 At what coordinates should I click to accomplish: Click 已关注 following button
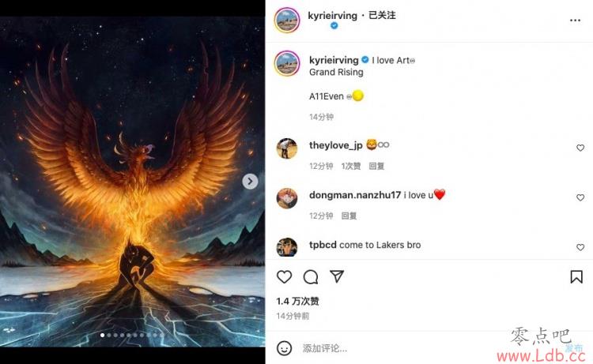coord(382,16)
